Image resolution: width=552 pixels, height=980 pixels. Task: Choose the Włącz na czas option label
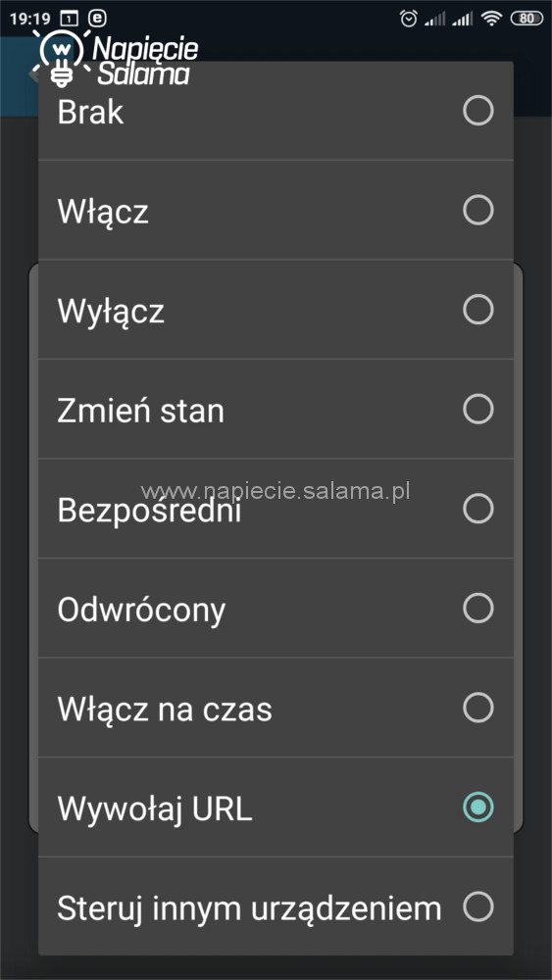[x=165, y=710]
